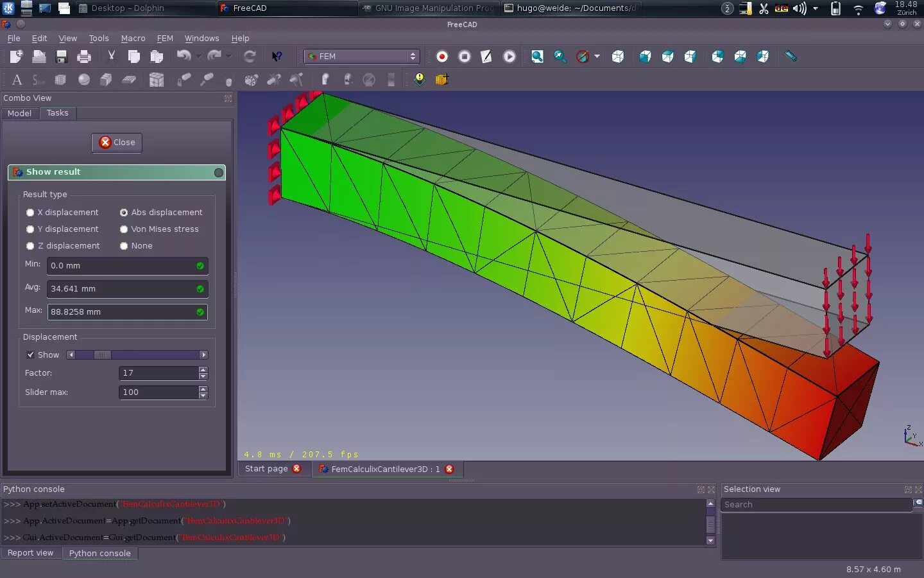Viewport: 924px width, 578px height.
Task: Expand the draw style dropdown arrow
Action: [597, 57]
